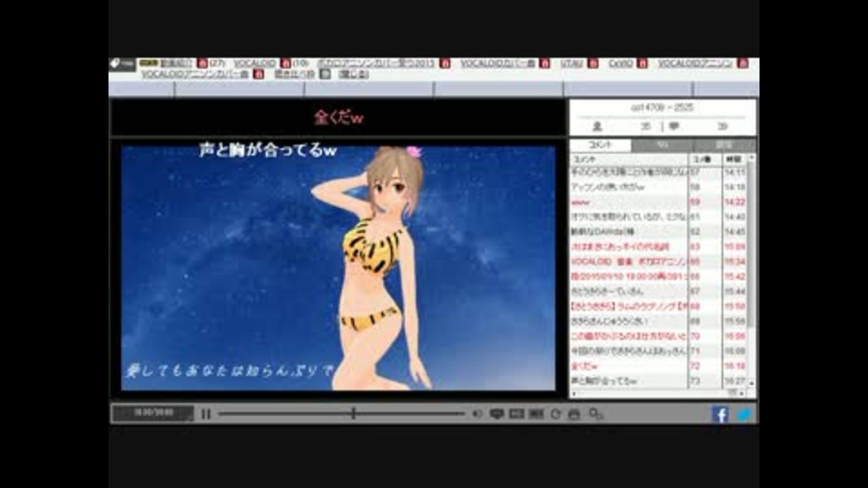The width and height of the screenshot is (868, 488).
Task: Click the comment count bubble icon
Action: coord(674,127)
